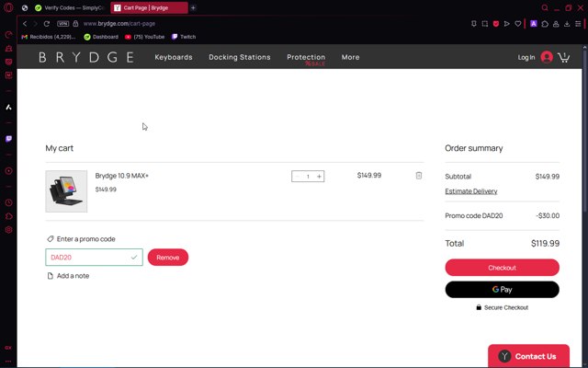Open the profile account icon in toolbar

tap(556, 24)
